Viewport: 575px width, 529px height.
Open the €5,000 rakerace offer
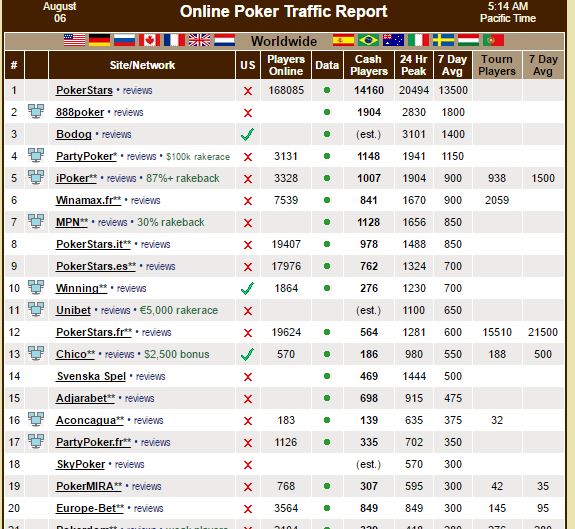click(x=179, y=310)
